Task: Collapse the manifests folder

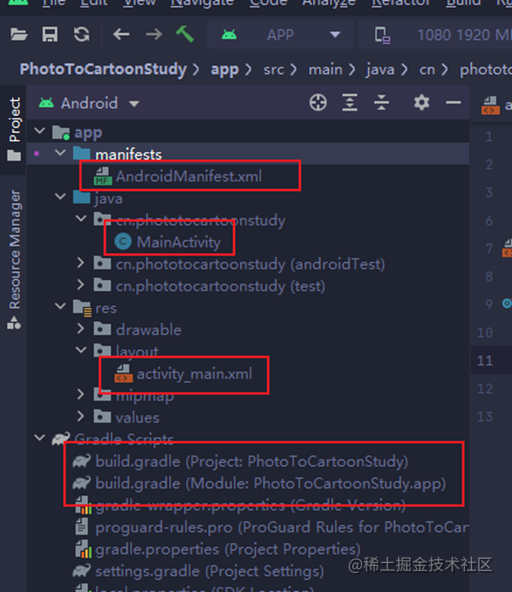Action: click(x=60, y=153)
